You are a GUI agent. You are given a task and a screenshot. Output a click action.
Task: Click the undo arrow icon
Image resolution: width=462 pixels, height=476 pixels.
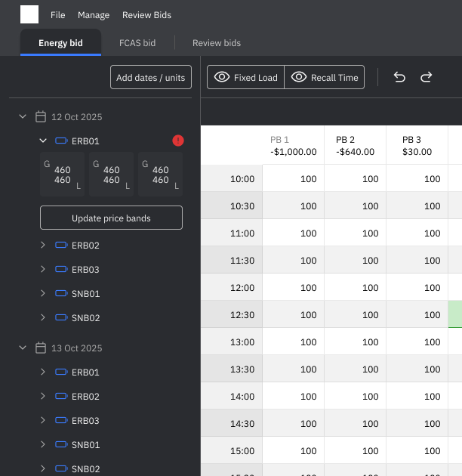(x=400, y=77)
